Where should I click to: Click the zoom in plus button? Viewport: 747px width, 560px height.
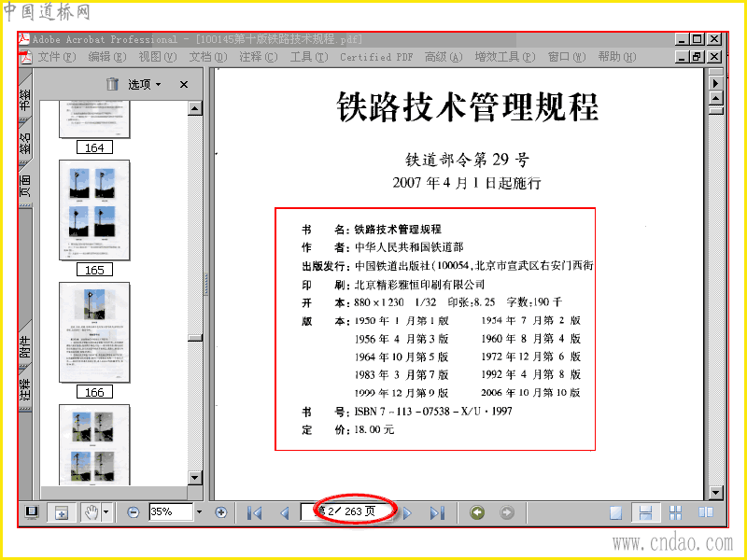tap(220, 512)
